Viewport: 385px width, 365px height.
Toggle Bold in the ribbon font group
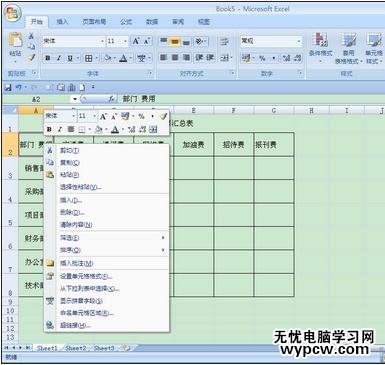48,58
